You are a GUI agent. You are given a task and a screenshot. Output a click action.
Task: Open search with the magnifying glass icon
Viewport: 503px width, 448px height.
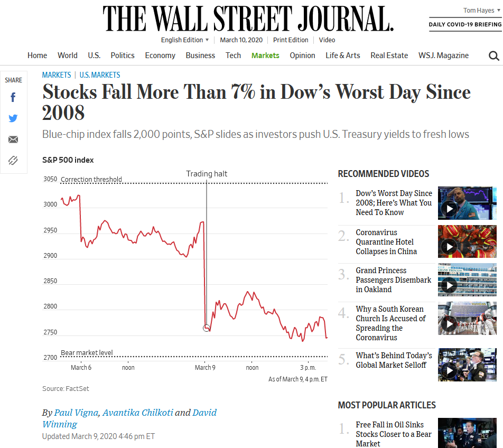[494, 55]
